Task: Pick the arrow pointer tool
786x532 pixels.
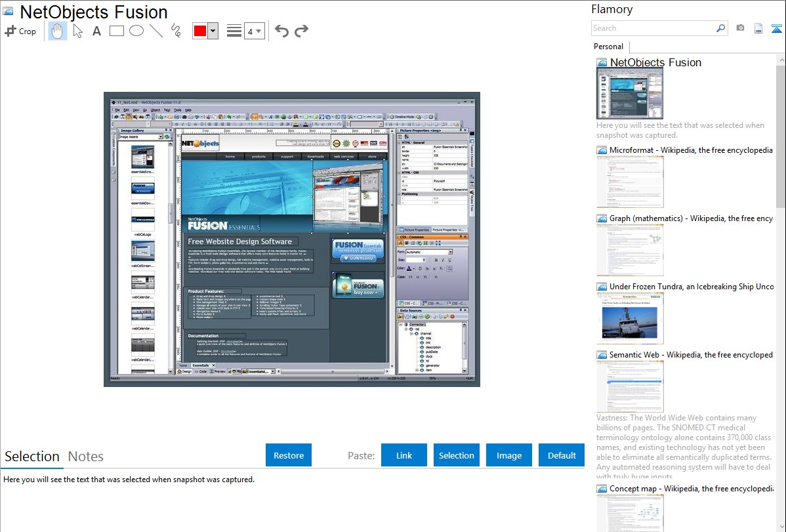Action: (x=77, y=31)
